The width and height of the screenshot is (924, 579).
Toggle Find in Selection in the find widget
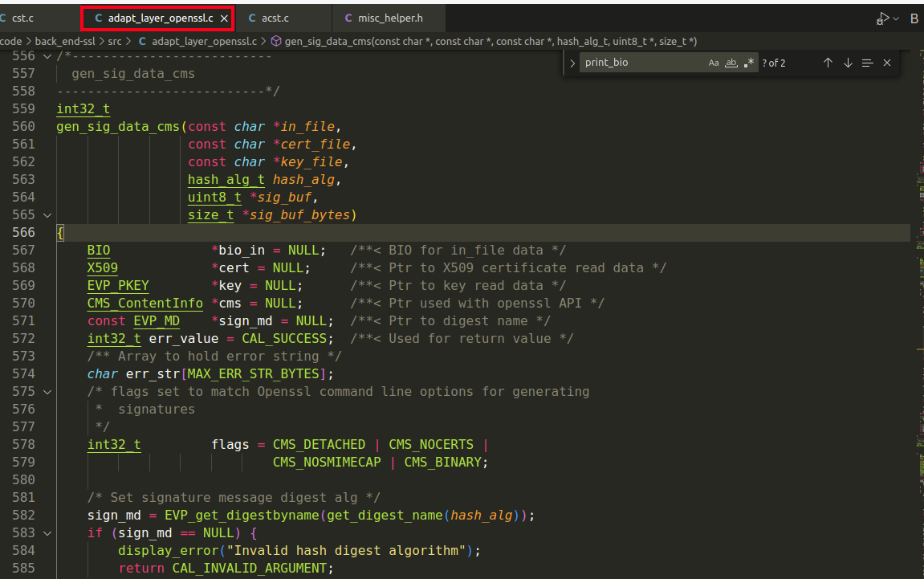tap(868, 63)
